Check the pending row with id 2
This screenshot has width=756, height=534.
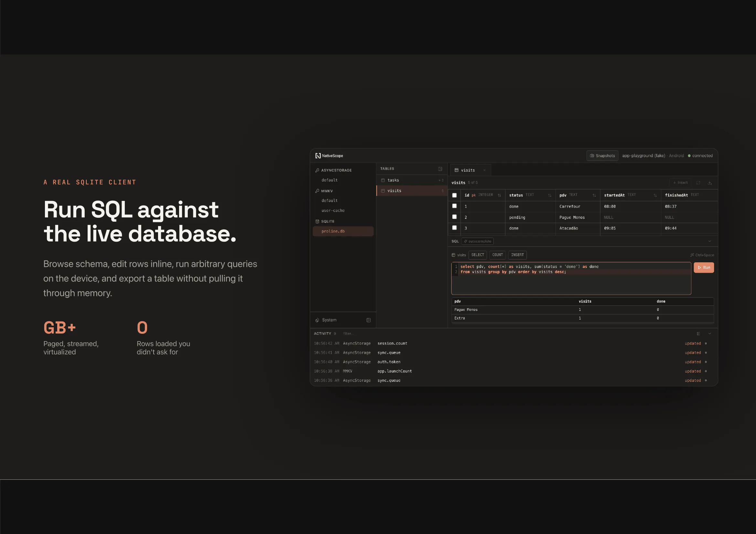[454, 217]
